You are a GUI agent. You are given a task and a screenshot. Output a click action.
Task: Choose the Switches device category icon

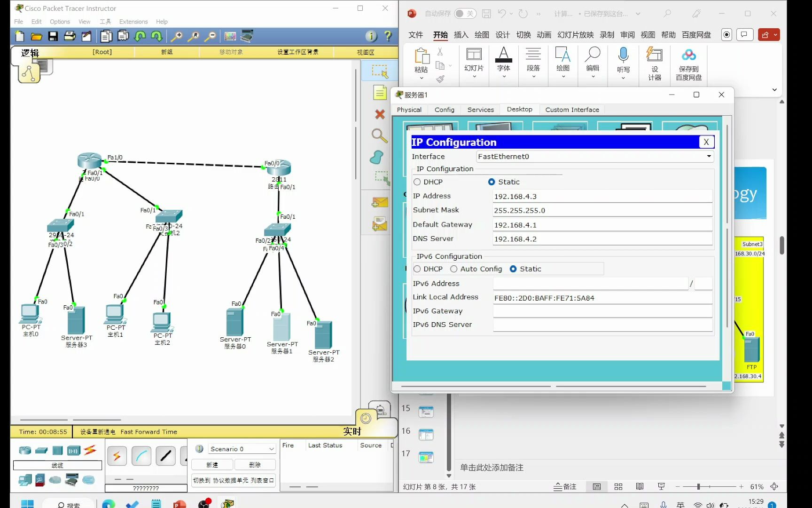[41, 451]
